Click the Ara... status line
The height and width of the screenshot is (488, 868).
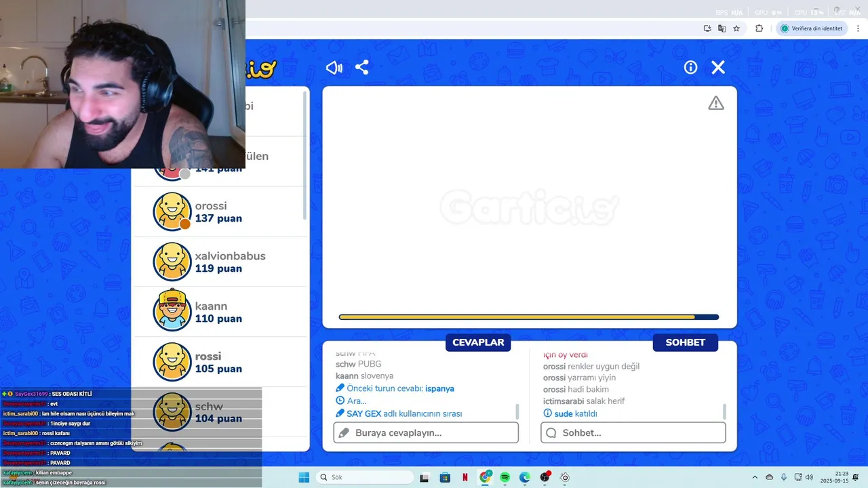351,401
